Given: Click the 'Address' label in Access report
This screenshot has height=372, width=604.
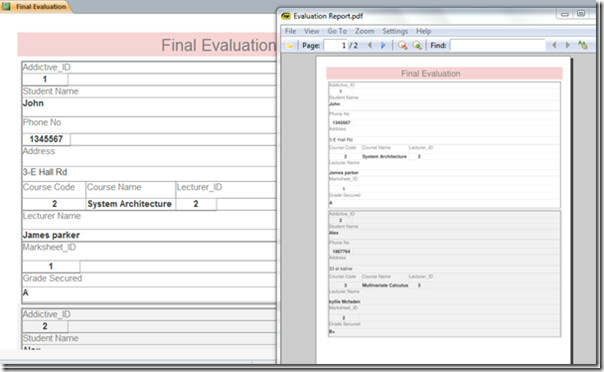Looking at the screenshot, I should tap(39, 151).
